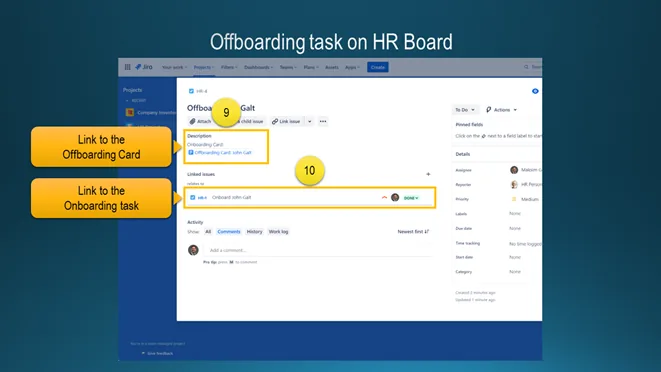Click the Malcolm assignee avatar
Viewport: 661px width, 372px height.
(x=514, y=170)
